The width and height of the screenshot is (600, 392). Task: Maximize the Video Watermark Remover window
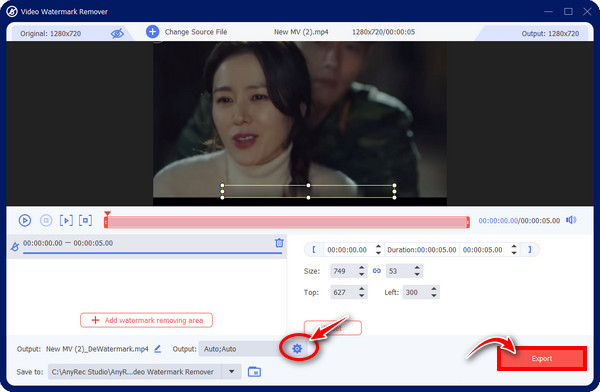tap(568, 11)
